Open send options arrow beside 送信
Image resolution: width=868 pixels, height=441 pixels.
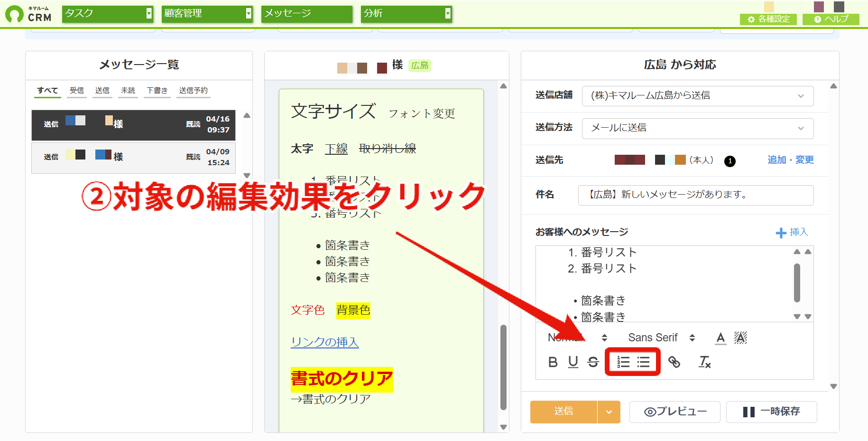[609, 412]
